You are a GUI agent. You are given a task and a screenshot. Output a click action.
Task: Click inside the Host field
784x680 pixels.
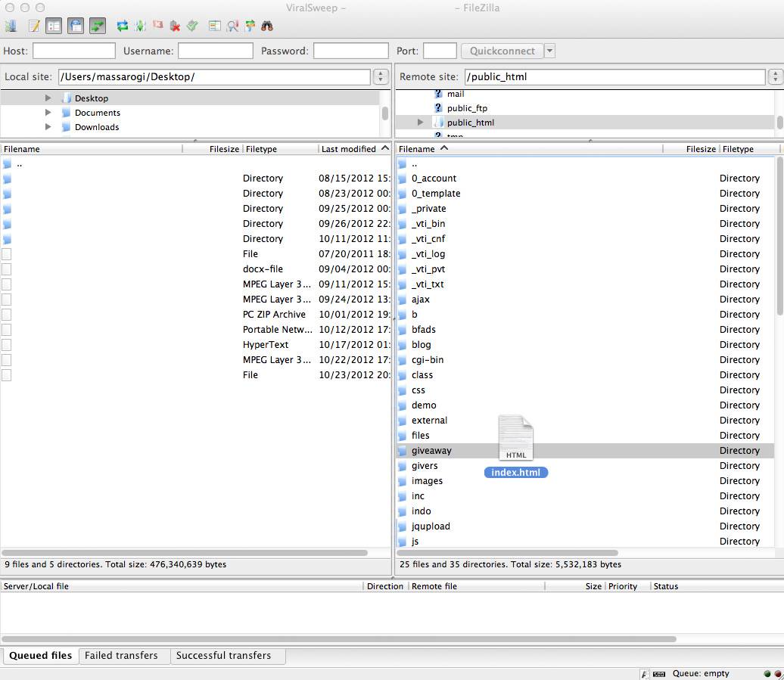pos(74,51)
